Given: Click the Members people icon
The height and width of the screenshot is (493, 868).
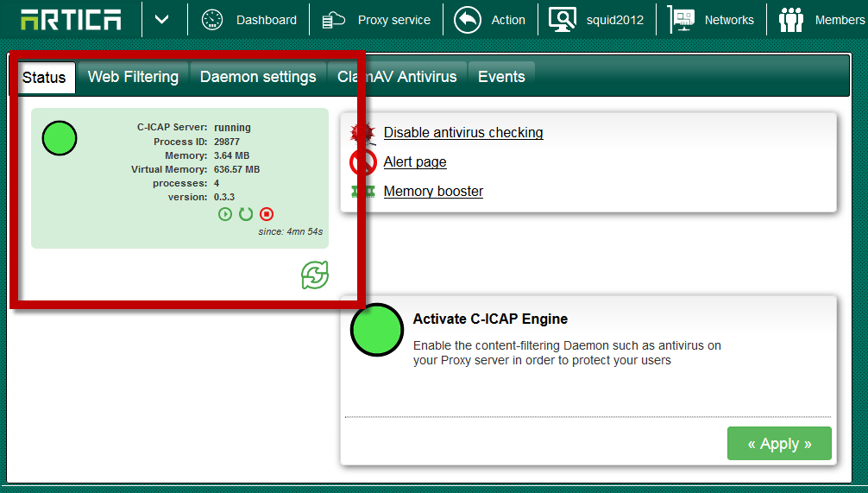Looking at the screenshot, I should (x=791, y=20).
